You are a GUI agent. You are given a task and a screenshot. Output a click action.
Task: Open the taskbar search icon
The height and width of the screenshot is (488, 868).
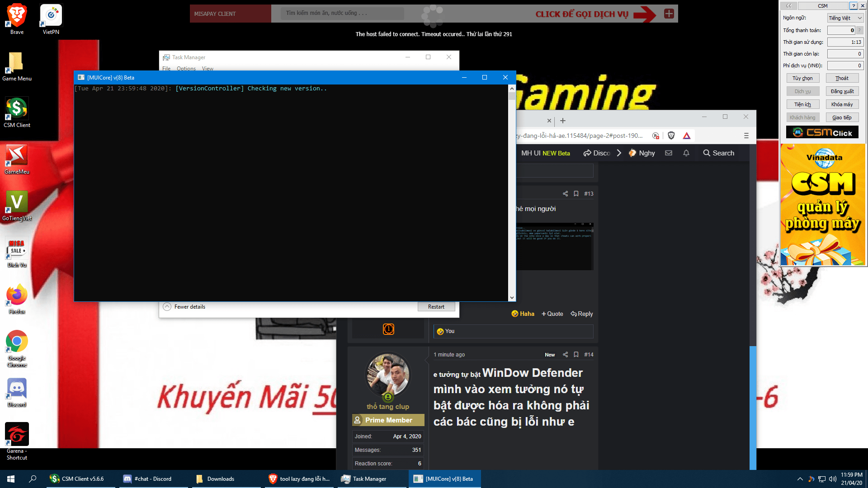[x=33, y=479]
